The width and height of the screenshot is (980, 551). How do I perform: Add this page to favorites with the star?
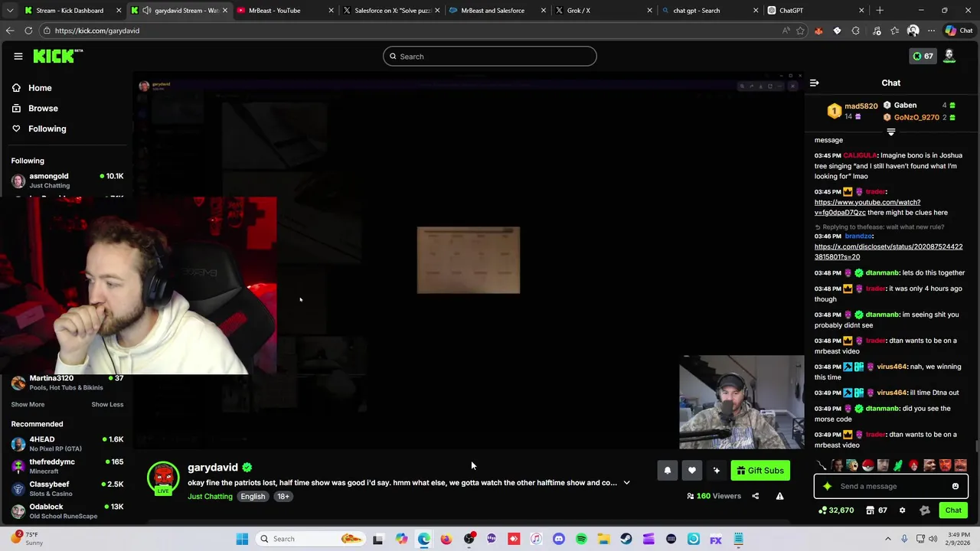point(800,31)
